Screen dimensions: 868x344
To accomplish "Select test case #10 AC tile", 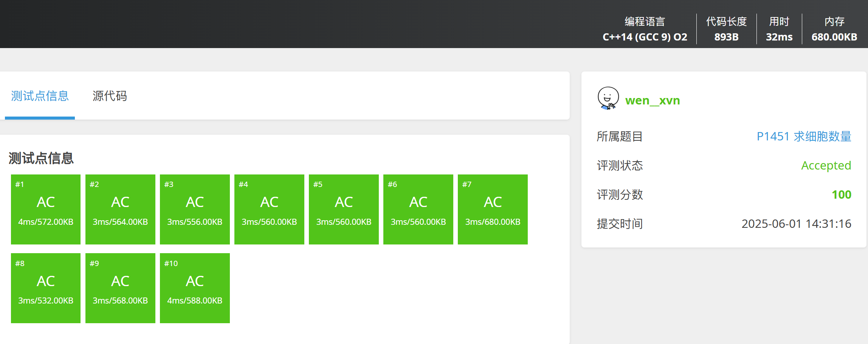I will (x=195, y=288).
